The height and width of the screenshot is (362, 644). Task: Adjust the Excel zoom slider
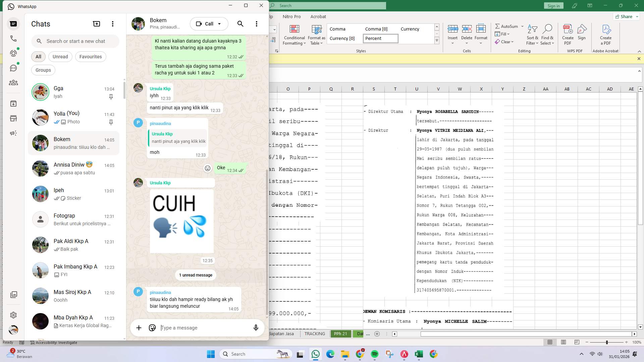point(607,343)
